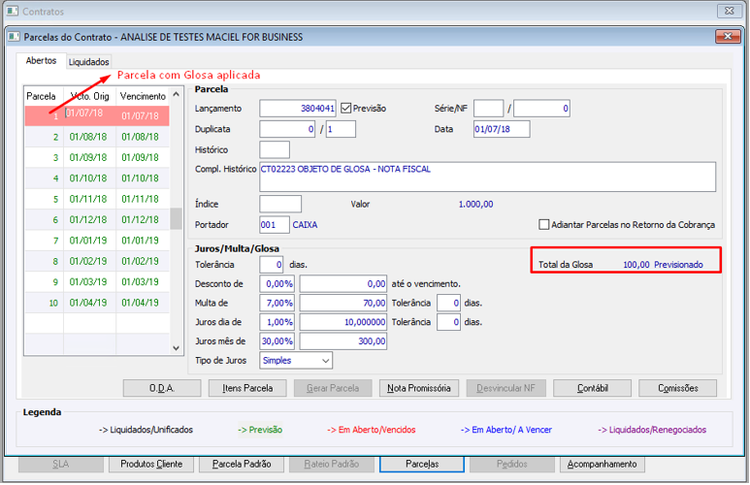Image resolution: width=750 pixels, height=485 pixels.
Task: Open the Tipo de Juros dropdown
Action: (296, 361)
